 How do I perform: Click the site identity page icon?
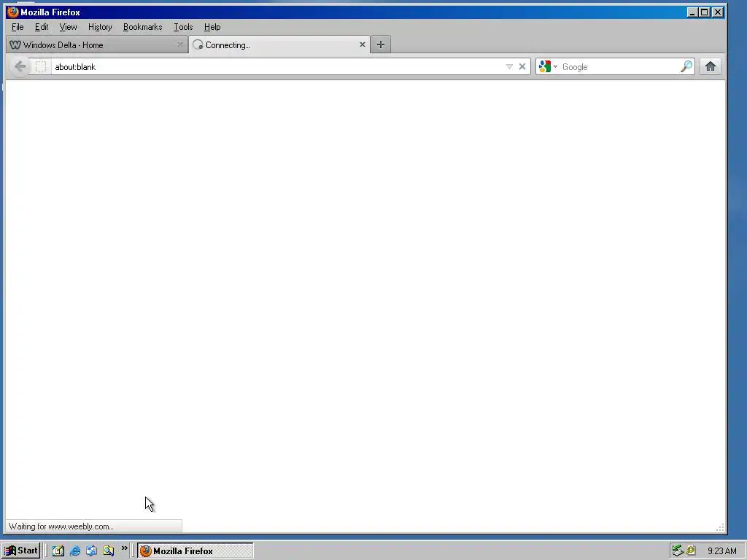(x=41, y=66)
